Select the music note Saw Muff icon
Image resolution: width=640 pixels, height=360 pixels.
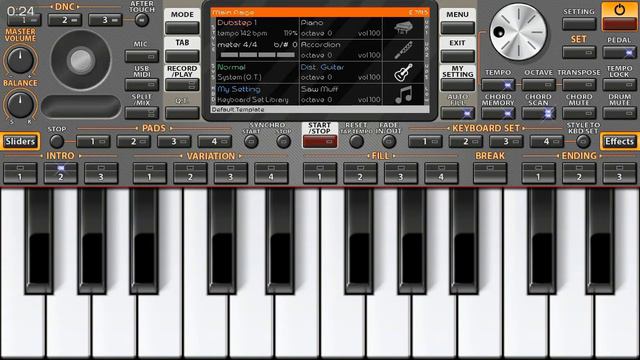click(x=403, y=95)
